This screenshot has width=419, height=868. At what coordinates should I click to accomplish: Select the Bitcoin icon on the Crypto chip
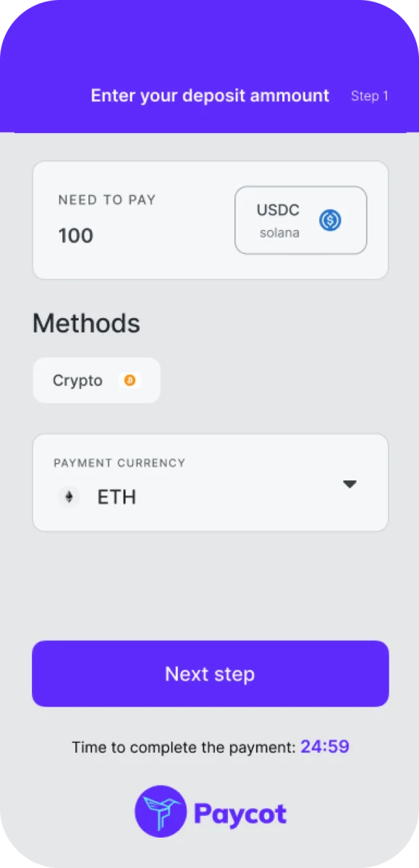point(130,380)
